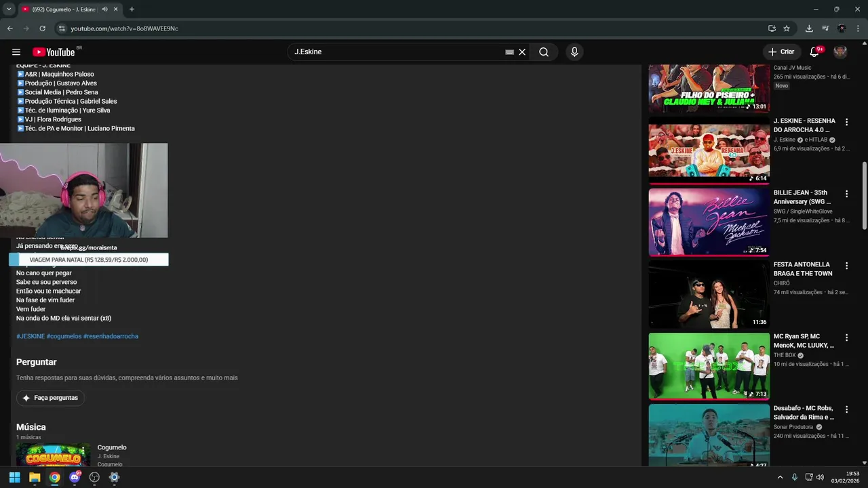868x488 pixels.
Task: Clear the J.Eskine search text
Action: click(522, 52)
